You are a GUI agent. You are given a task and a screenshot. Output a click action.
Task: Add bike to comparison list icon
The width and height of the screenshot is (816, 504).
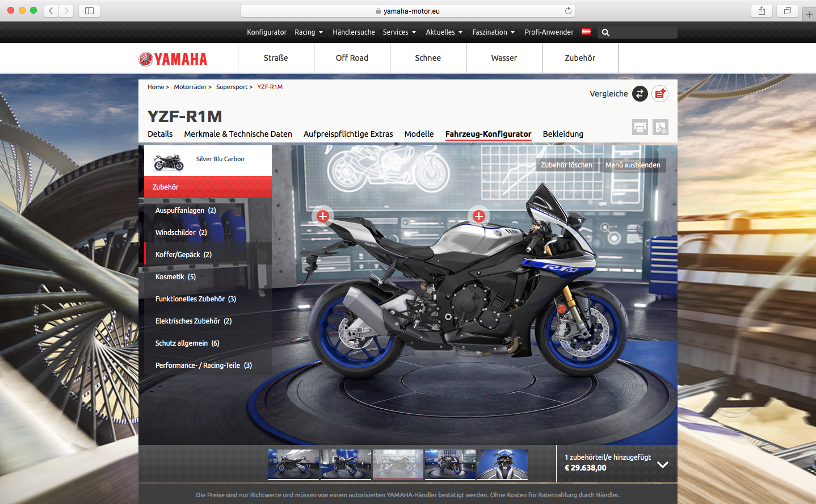tap(660, 94)
